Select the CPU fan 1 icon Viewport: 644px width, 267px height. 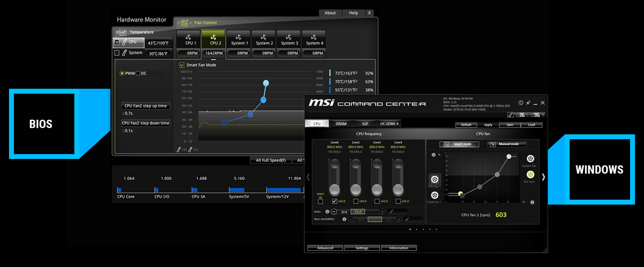(434, 179)
